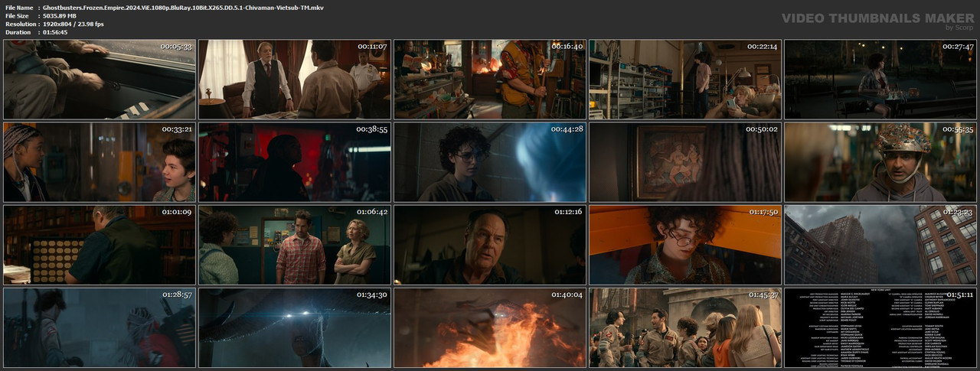Click the thumbnail timestamped 01:28:57
Image resolution: width=980 pixels, height=371 pixels.
click(x=100, y=327)
